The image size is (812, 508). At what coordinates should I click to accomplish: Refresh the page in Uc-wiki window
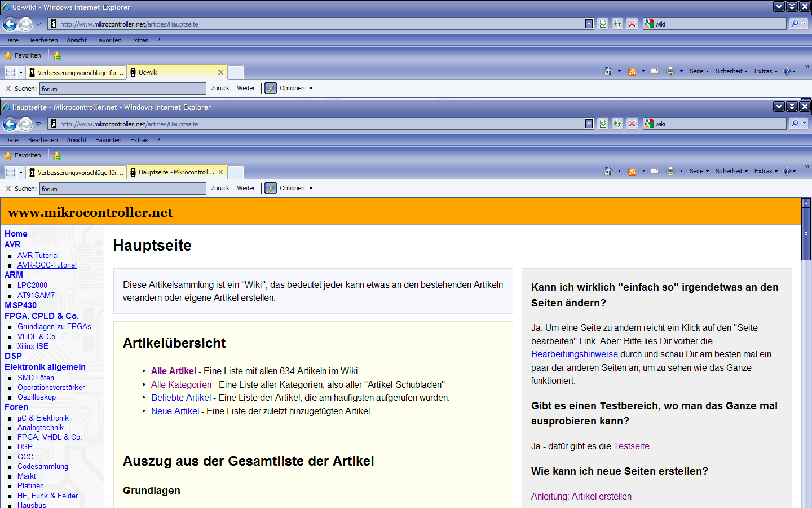617,24
